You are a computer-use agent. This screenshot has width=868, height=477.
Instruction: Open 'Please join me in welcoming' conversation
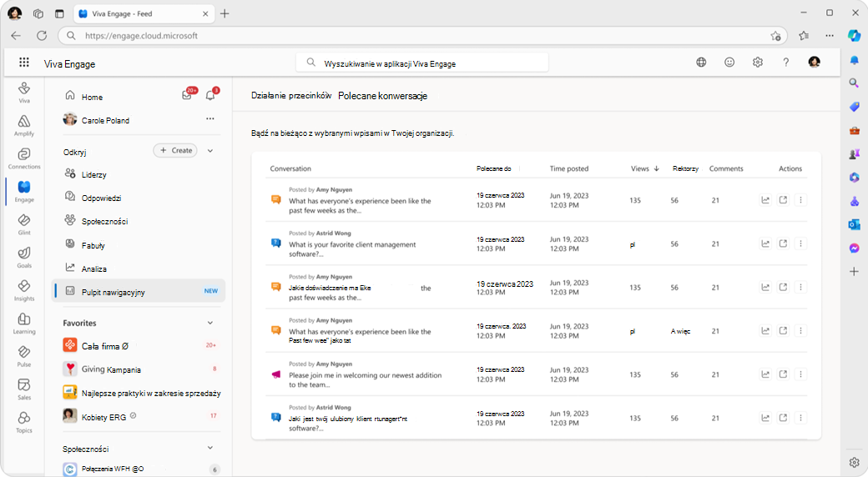pos(366,379)
